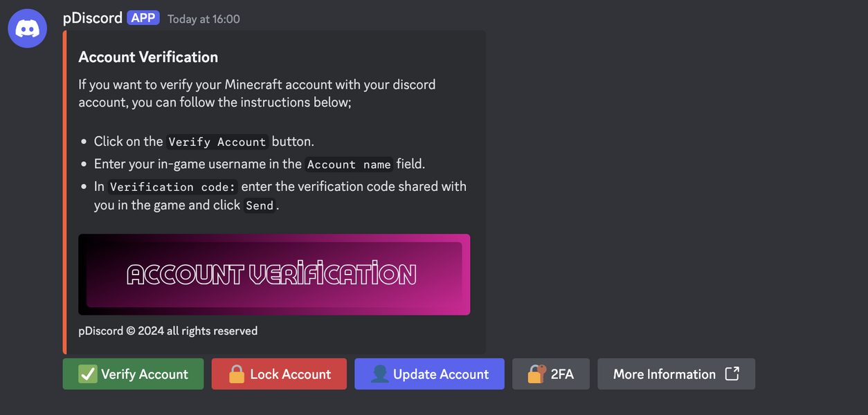Click the padlock icon on Lock Account

(237, 374)
